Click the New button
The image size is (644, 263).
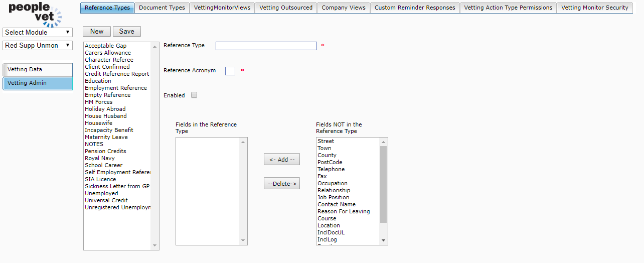[97, 31]
